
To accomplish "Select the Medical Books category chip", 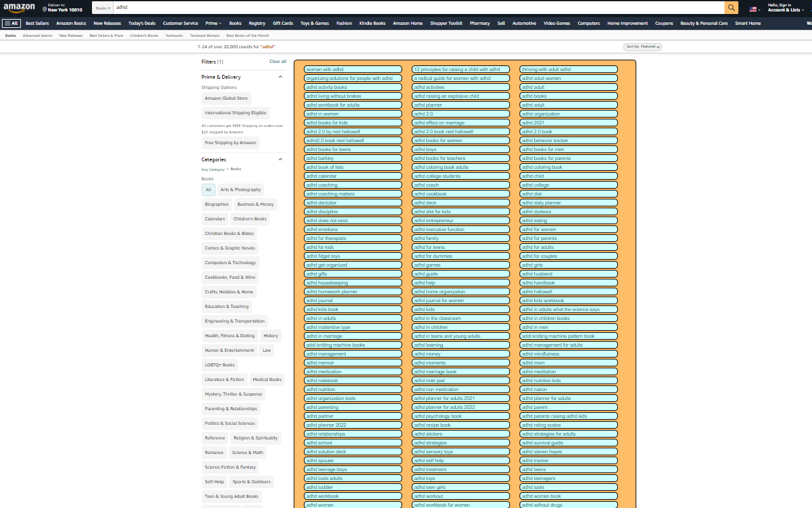I will 267,380.
